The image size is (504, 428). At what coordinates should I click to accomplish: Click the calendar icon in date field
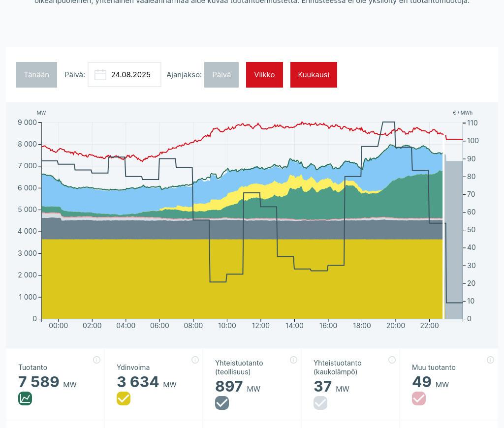tap(100, 75)
